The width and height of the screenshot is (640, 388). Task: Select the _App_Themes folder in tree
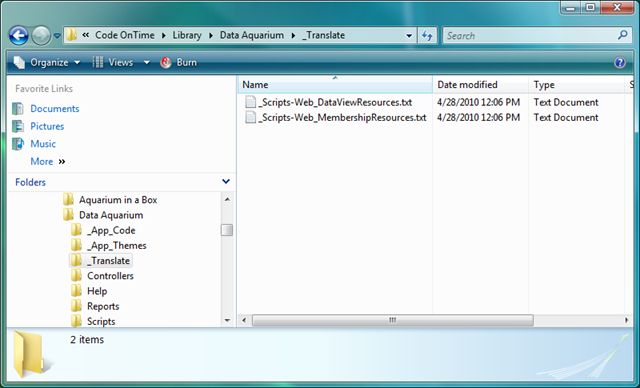(x=116, y=245)
